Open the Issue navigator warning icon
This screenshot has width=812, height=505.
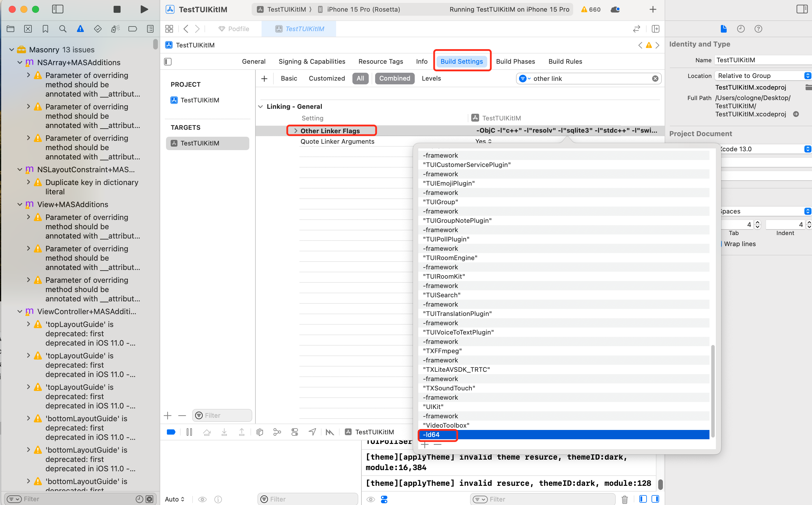pyautogui.click(x=80, y=29)
